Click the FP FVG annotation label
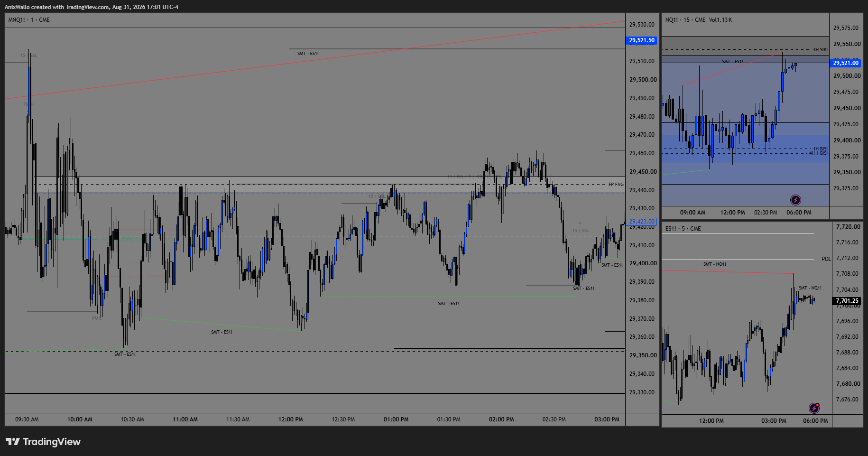Image resolution: width=868 pixels, height=456 pixels. (616, 185)
